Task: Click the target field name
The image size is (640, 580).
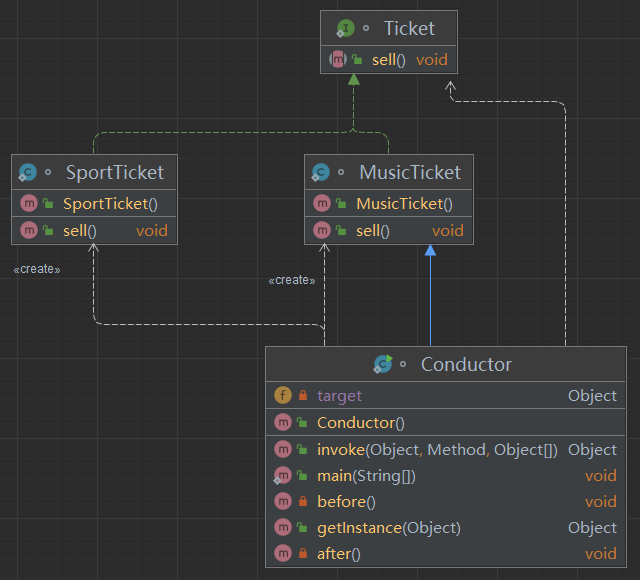Action: point(339,396)
